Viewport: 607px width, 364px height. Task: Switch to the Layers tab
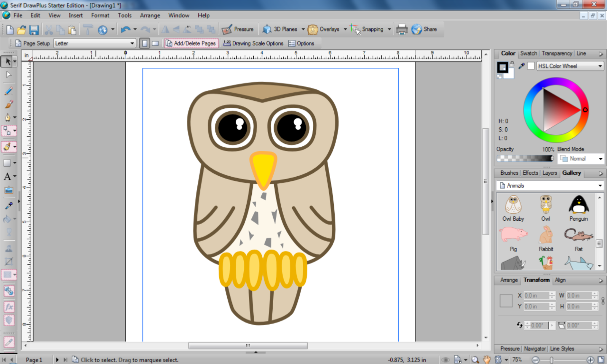click(x=550, y=173)
